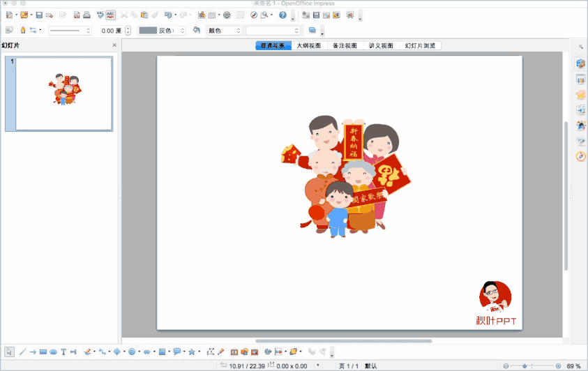Click the Help question mark icon
Image resolution: width=588 pixels, height=371 pixels.
[282, 15]
